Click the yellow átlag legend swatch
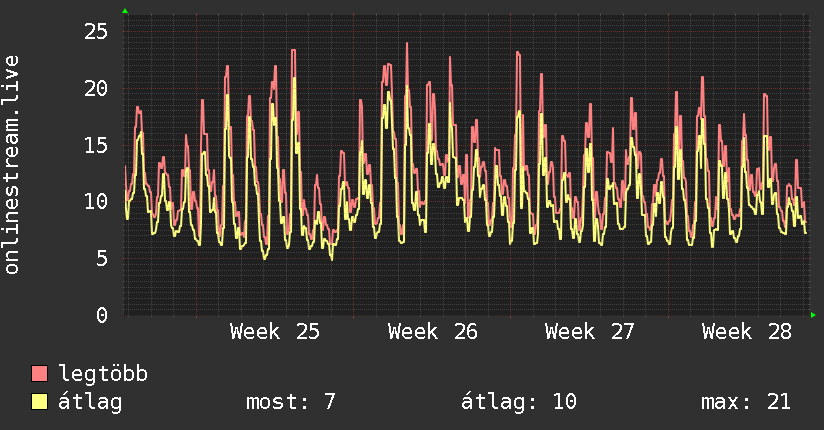824x430 pixels. pos(39,402)
